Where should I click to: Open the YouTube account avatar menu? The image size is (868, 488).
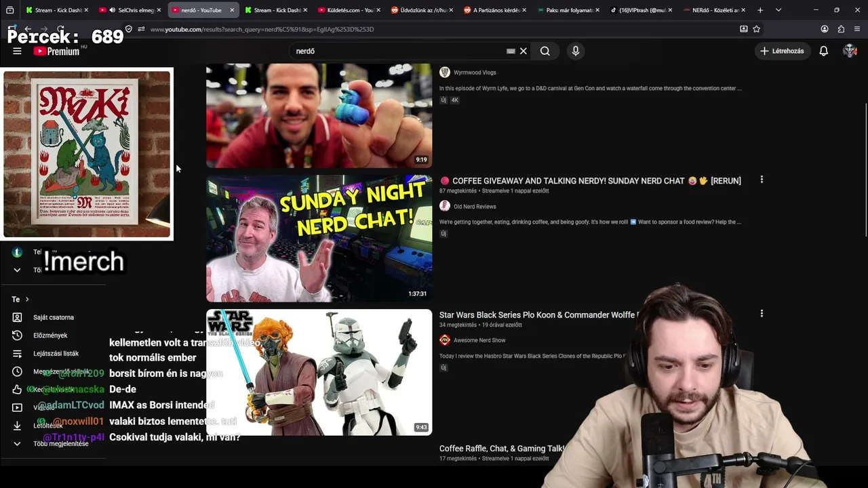pyautogui.click(x=850, y=51)
